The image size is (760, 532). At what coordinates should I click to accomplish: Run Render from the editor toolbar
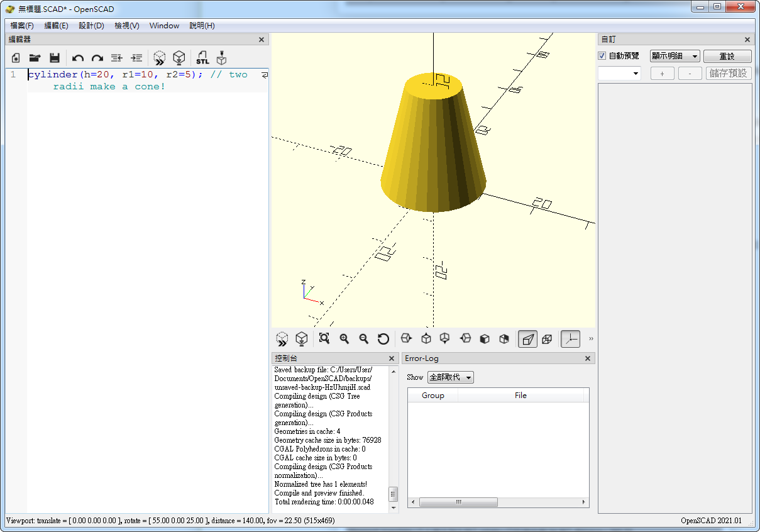(x=179, y=58)
